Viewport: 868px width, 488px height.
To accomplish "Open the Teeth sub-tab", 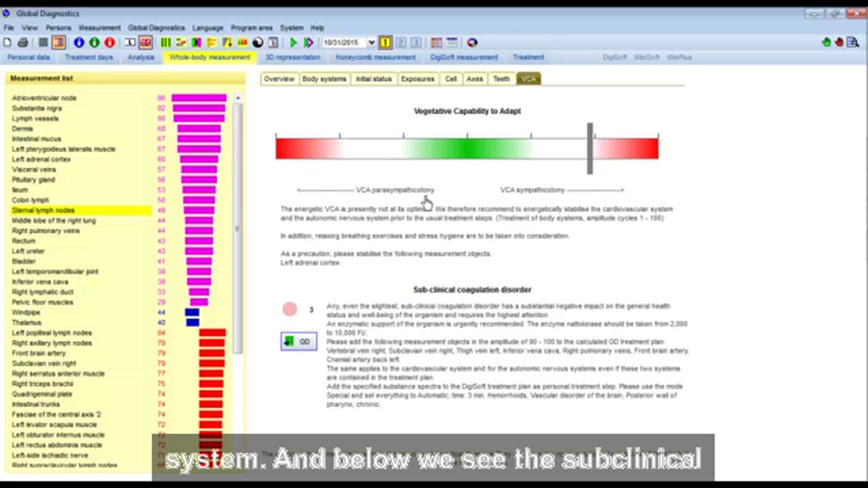I will pos(501,79).
